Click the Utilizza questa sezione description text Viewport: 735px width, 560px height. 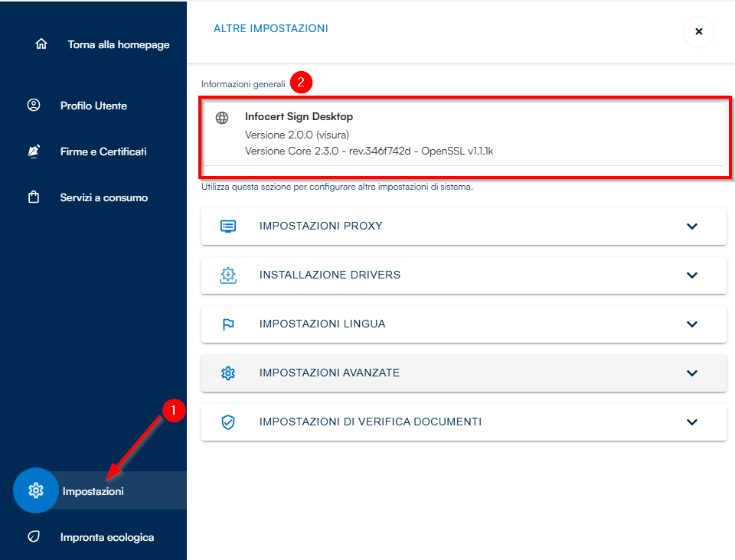pyautogui.click(x=337, y=187)
